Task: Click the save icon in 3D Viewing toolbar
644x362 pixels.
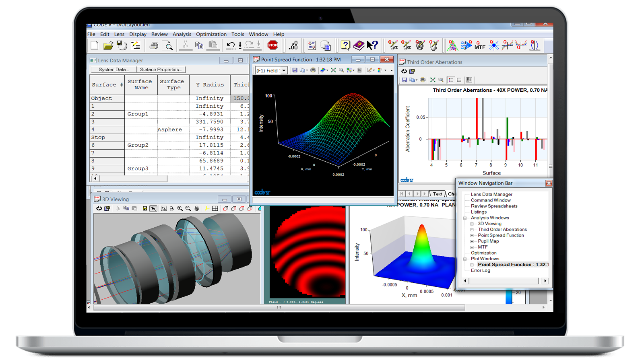Action: [x=145, y=208]
